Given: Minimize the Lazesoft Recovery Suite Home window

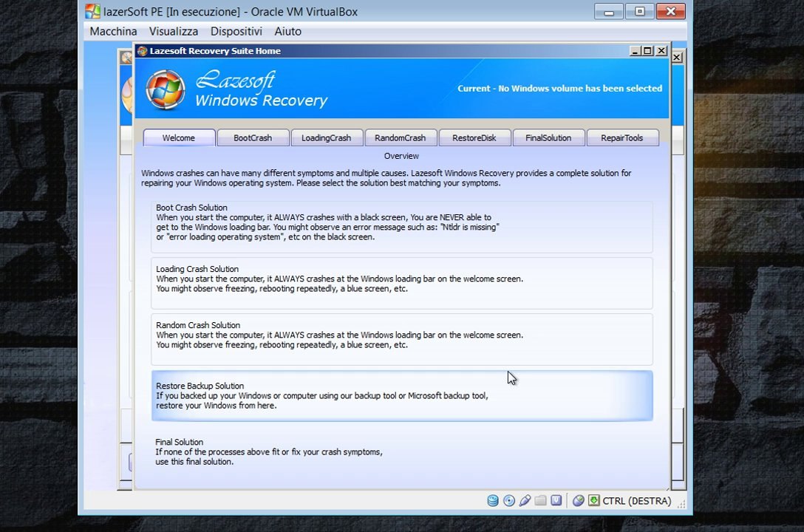Looking at the screenshot, I should coord(635,51).
